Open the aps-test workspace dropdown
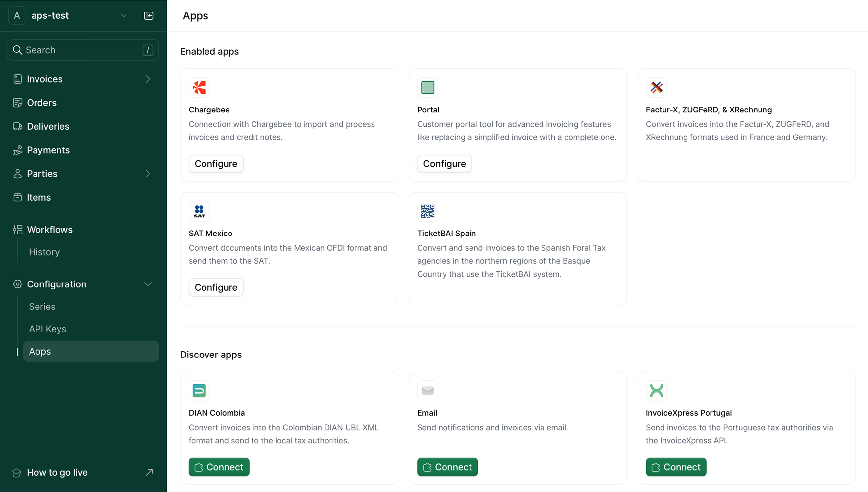This screenshot has height=492, width=868. coord(123,15)
